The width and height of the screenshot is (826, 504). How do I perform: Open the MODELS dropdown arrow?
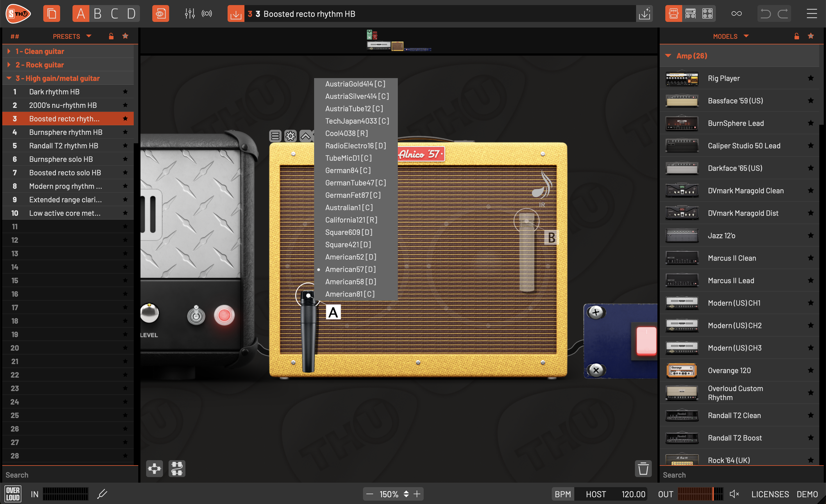point(746,36)
